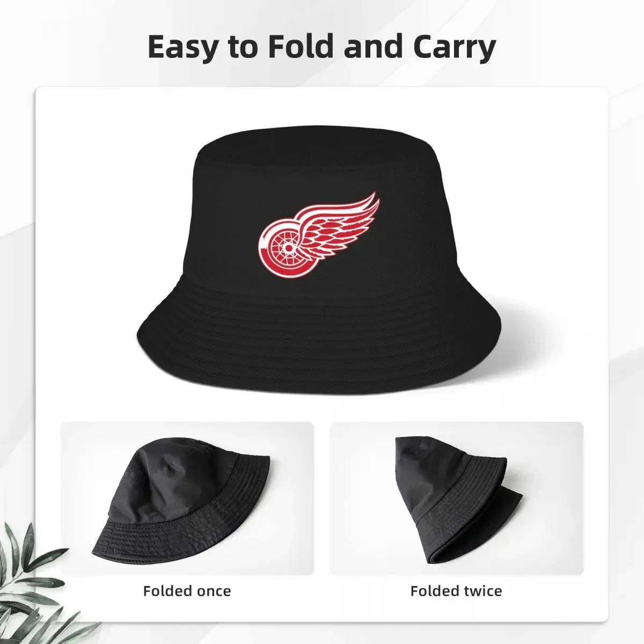Image resolution: width=644 pixels, height=644 pixels.
Task: Click the word 'twice' in the caption
Action: coord(479,591)
